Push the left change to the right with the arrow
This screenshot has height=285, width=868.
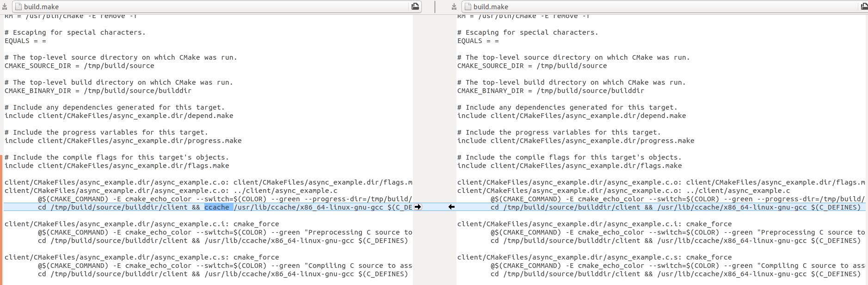418,207
